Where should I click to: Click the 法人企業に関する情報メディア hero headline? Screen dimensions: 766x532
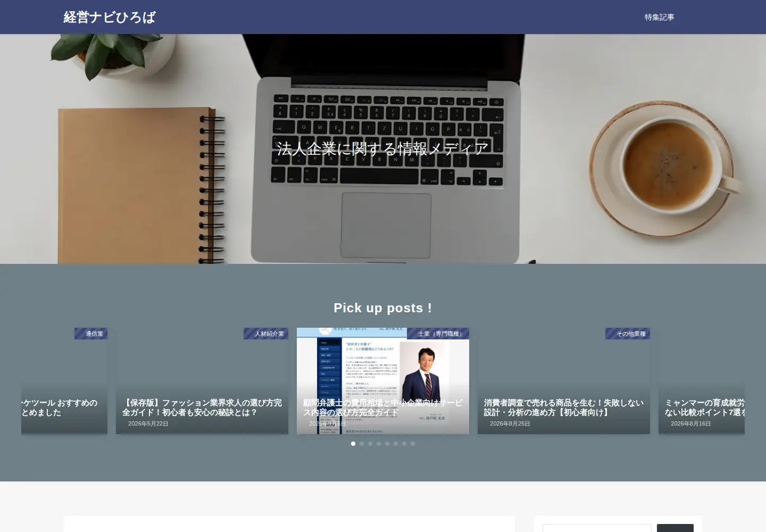(x=383, y=149)
